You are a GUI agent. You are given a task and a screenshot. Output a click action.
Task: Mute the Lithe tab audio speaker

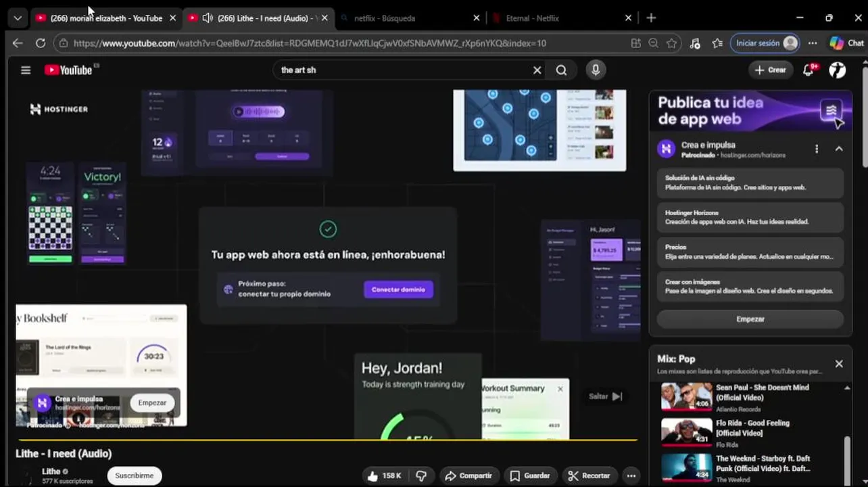click(x=208, y=18)
